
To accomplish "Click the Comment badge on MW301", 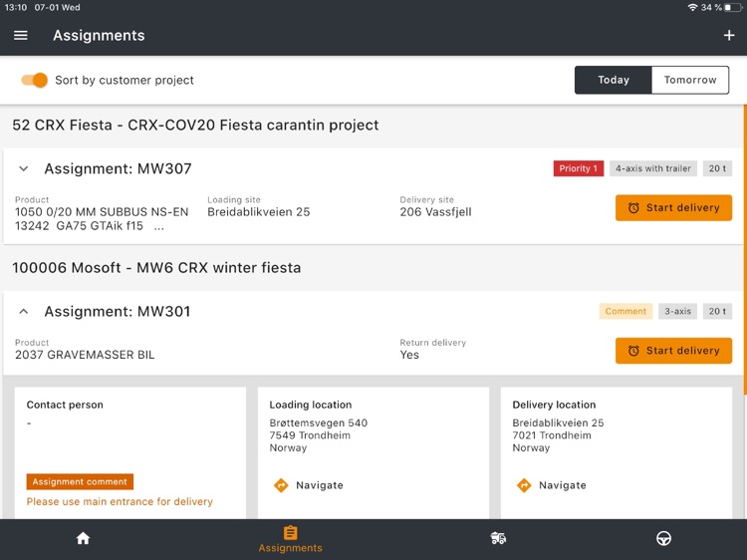I will click(x=625, y=311).
